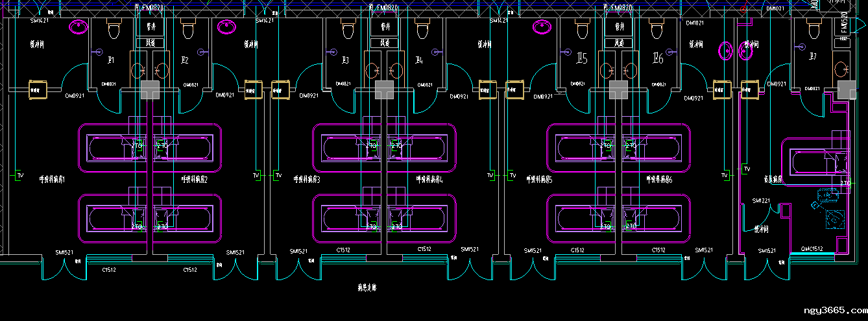This screenshot has height=321, width=868.
Task: Click the QMC1512 window label
Action: (x=812, y=249)
